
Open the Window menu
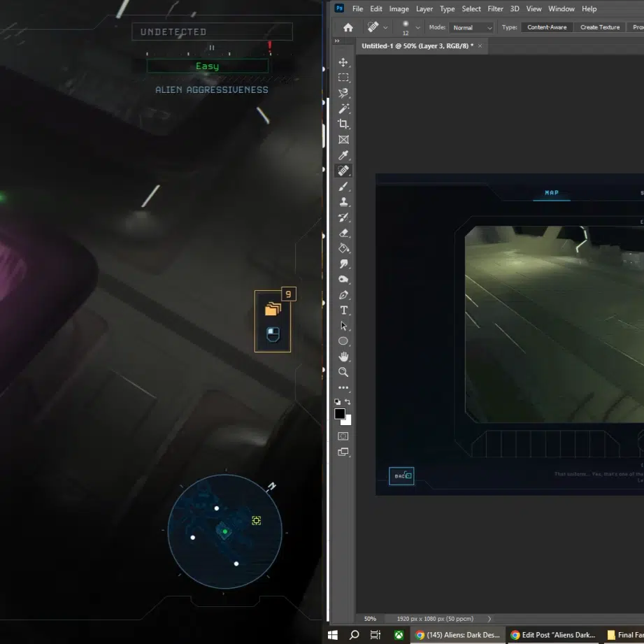561,9
